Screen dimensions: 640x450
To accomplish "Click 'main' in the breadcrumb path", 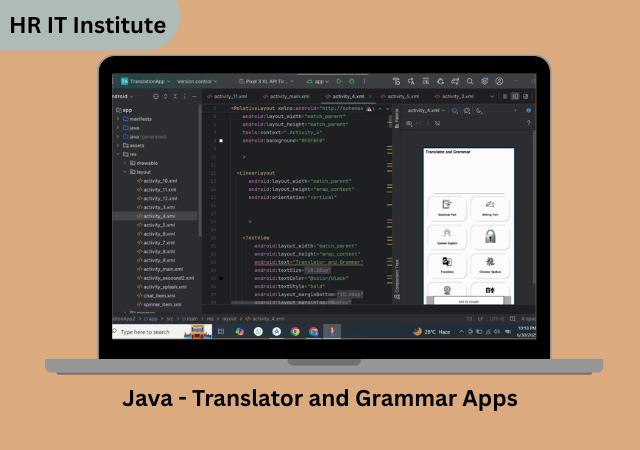I will click(x=192, y=319).
